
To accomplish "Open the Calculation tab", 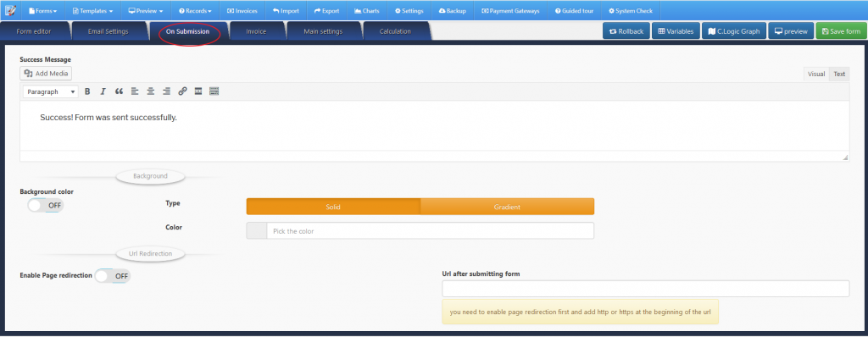I will click(x=395, y=31).
